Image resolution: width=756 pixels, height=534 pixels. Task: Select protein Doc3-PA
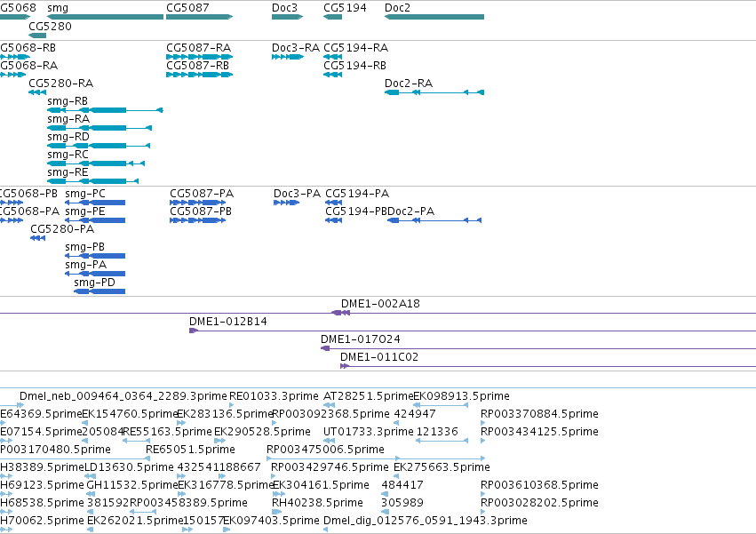[x=286, y=203]
